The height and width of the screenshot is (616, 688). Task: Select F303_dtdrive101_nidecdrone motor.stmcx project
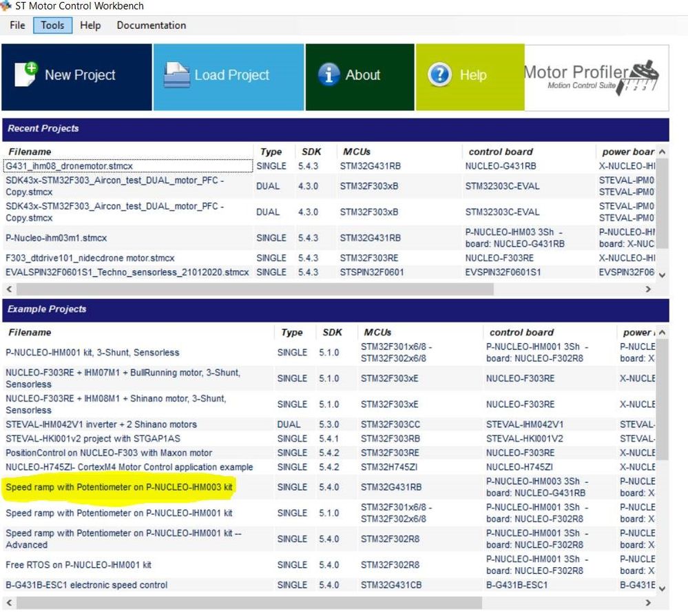pyautogui.click(x=90, y=258)
